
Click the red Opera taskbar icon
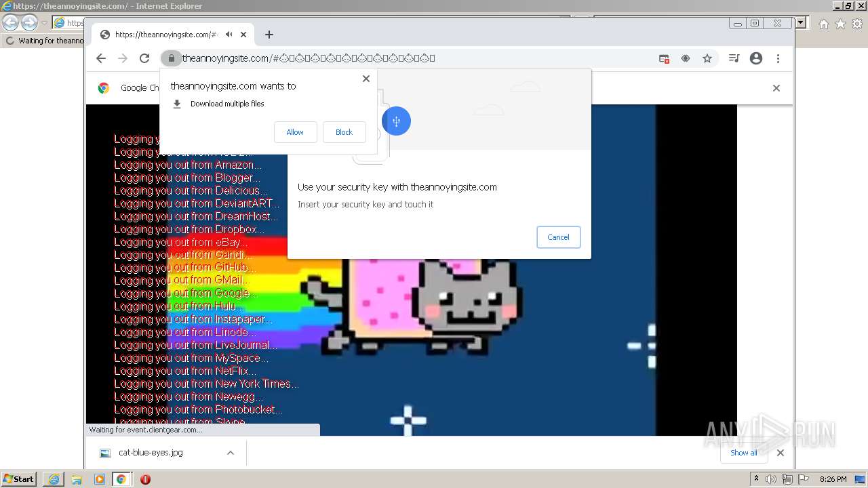click(145, 479)
